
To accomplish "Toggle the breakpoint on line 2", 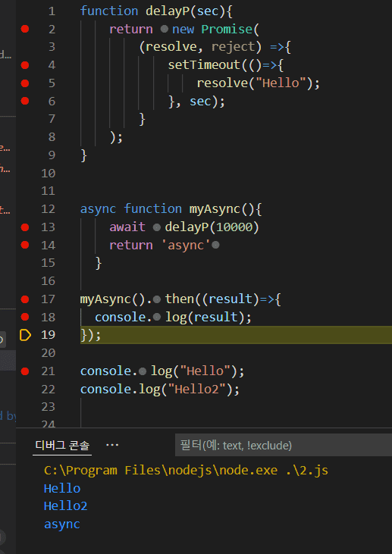I will [x=25, y=29].
